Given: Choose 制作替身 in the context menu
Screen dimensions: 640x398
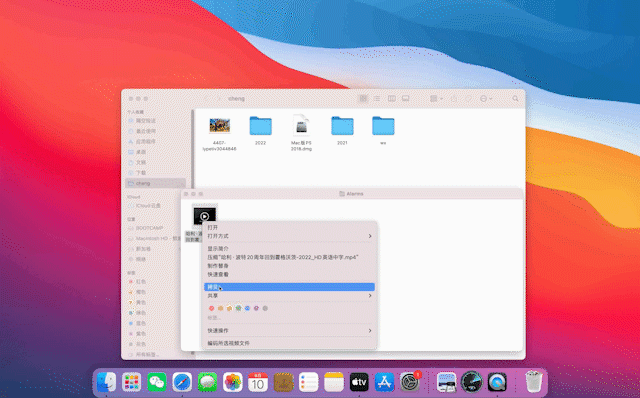Looking at the screenshot, I should click(x=289, y=266).
